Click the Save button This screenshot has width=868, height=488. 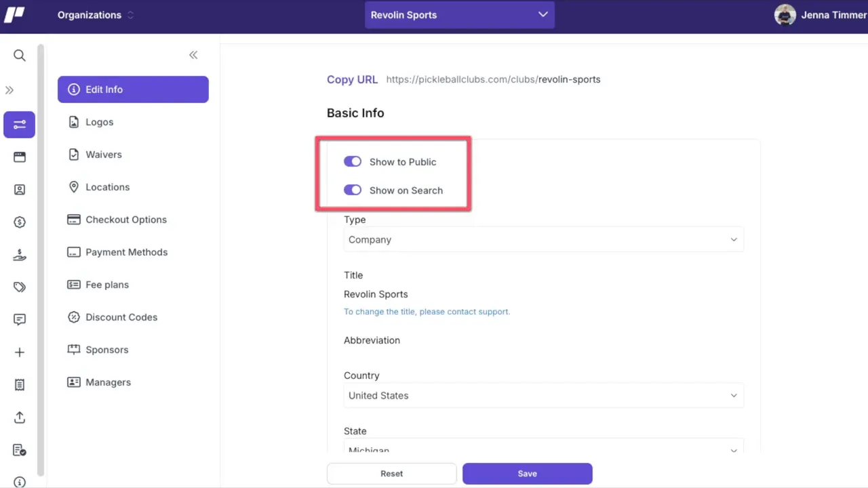click(527, 474)
